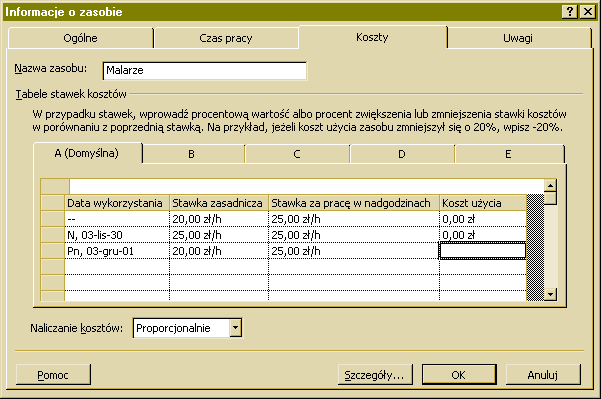Switch to cost rate table D
The height and width of the screenshot is (399, 601).
click(x=402, y=154)
